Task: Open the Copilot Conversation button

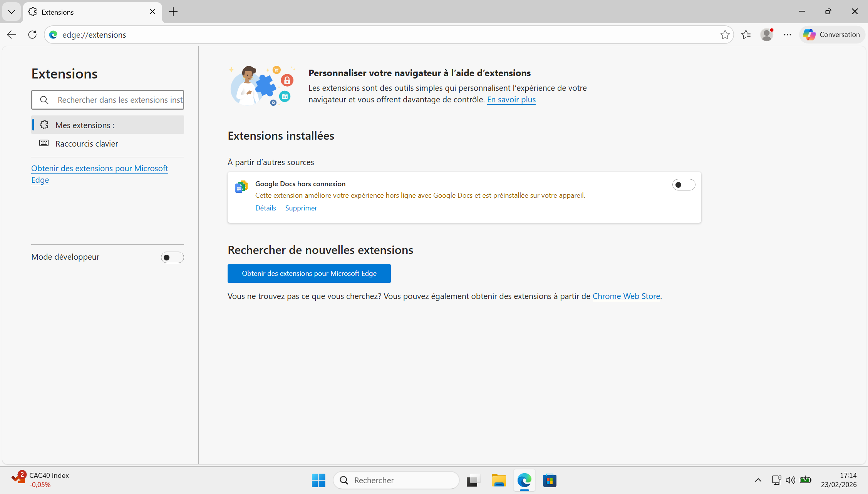Action: [832, 35]
